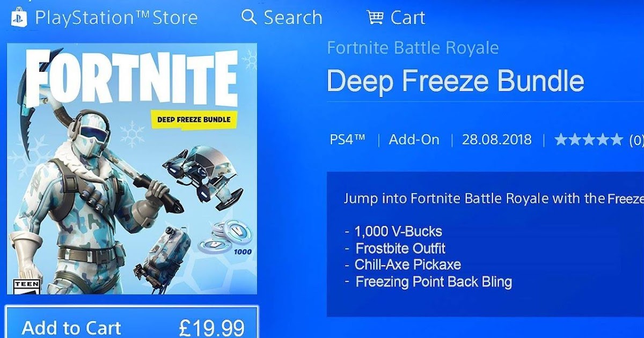Click the £19.99 price on button

[x=211, y=327]
